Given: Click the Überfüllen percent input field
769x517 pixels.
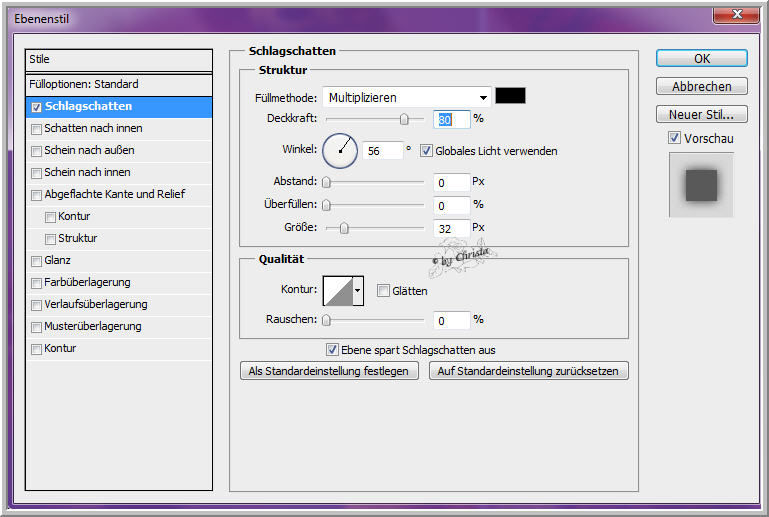Looking at the screenshot, I should pyautogui.click(x=452, y=206).
